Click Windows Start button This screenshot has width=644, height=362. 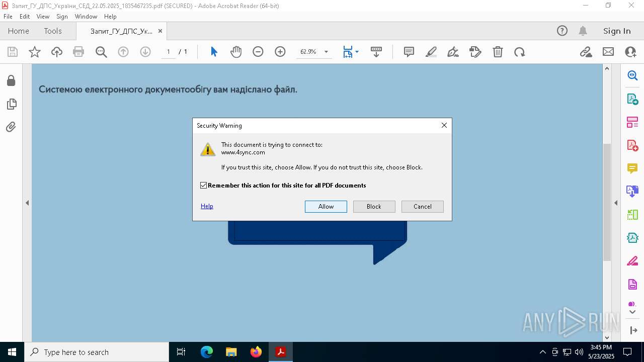pos(12,352)
